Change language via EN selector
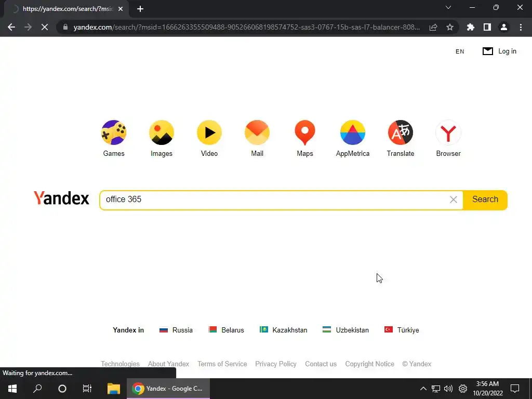532x399 pixels. (x=460, y=51)
